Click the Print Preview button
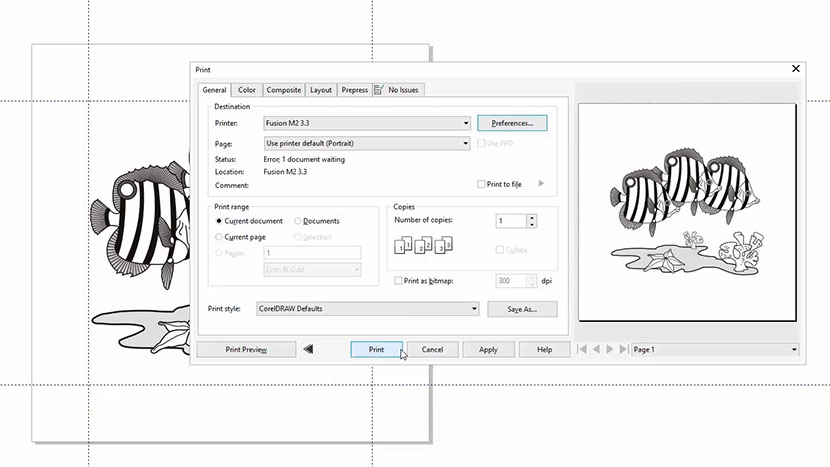The height and width of the screenshot is (467, 830). 246,350
